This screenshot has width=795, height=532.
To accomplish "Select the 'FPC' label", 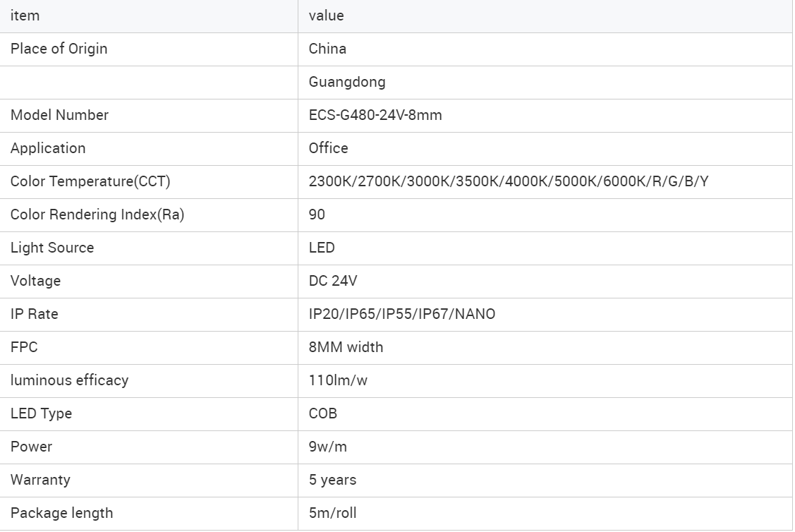I will click(x=24, y=347).
